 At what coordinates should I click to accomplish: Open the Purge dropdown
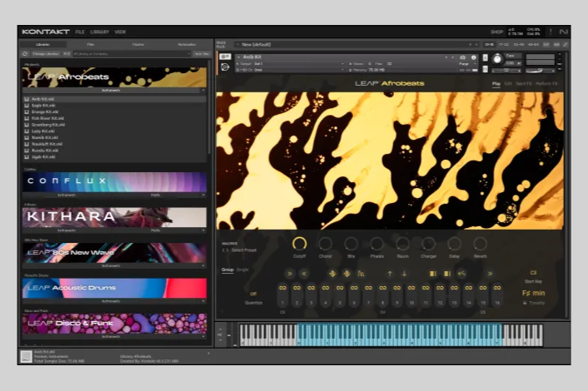point(467,64)
